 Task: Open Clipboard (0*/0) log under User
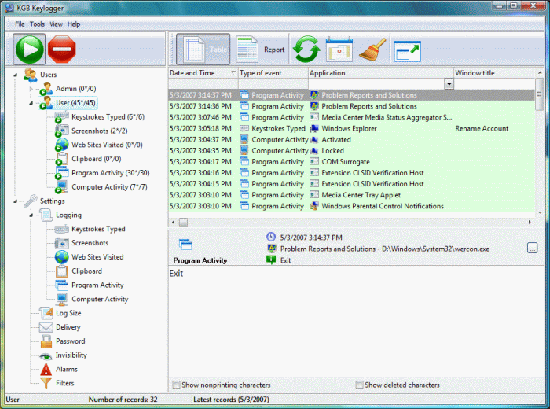[x=96, y=159]
